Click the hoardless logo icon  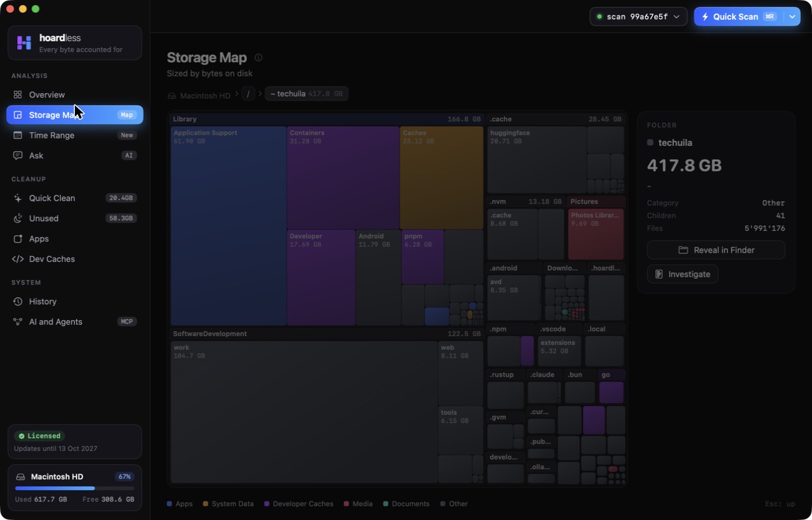(24, 42)
